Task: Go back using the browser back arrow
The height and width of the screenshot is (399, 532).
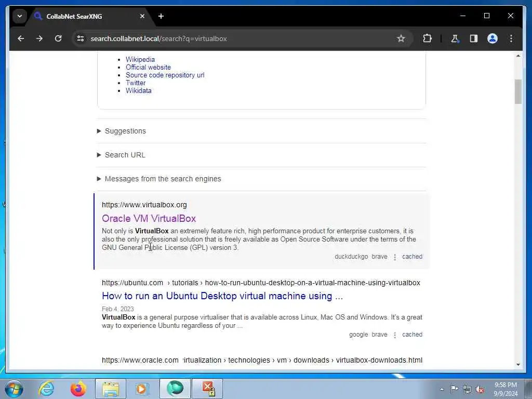Action: tap(21, 38)
